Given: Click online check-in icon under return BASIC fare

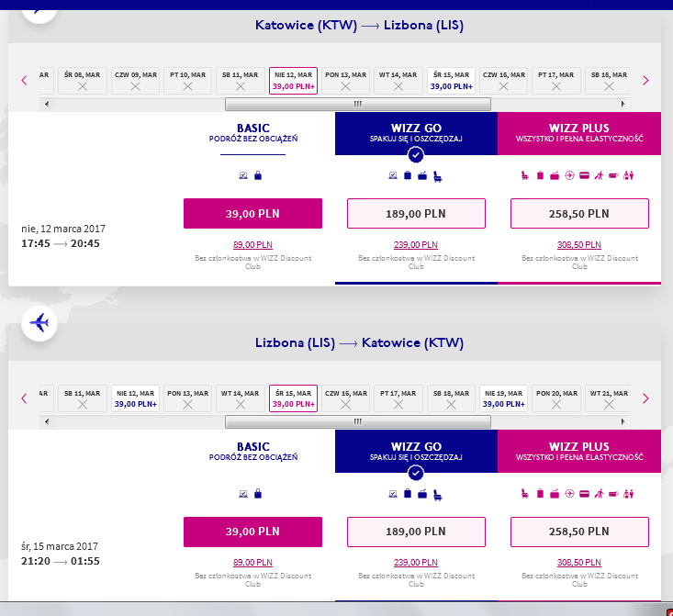Looking at the screenshot, I should click(243, 494).
